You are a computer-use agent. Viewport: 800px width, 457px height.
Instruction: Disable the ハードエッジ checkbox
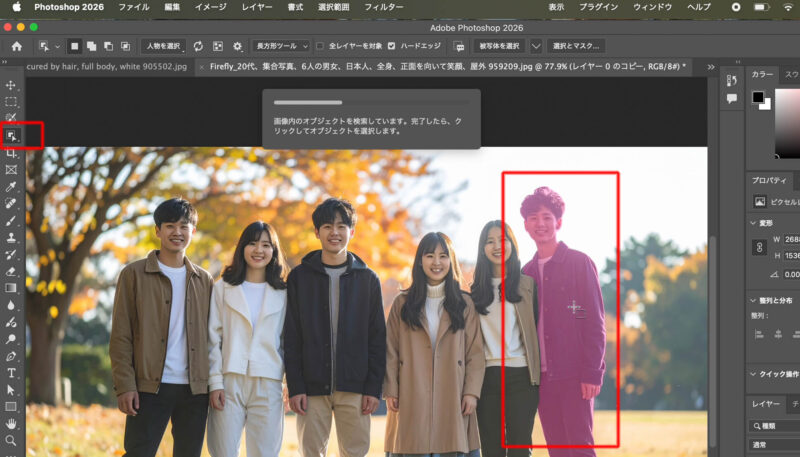pos(391,46)
